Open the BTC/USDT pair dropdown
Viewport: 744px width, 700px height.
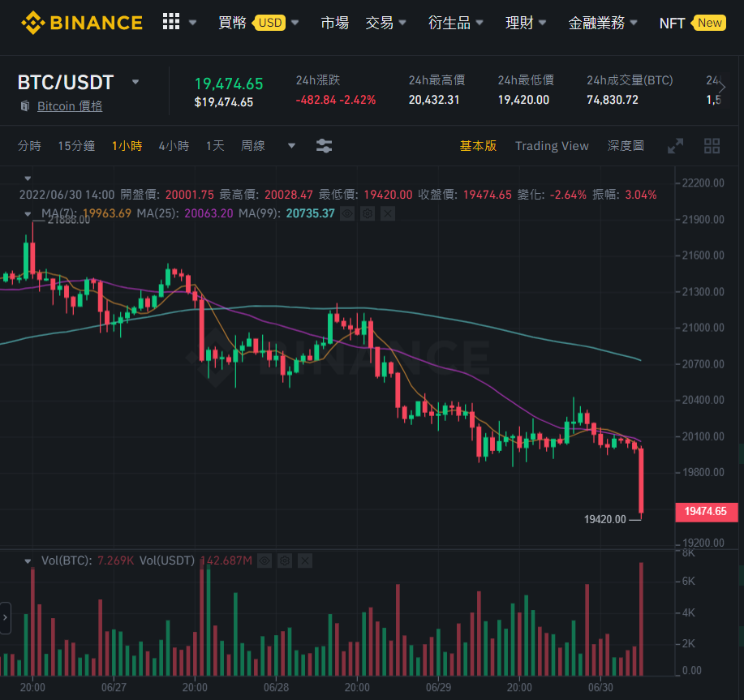pos(135,82)
